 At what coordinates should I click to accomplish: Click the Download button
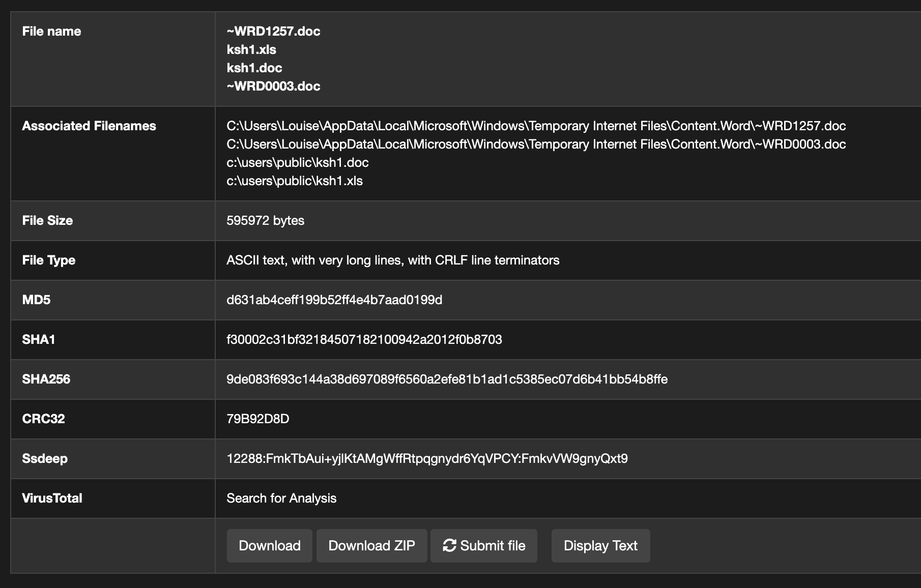pyautogui.click(x=269, y=545)
